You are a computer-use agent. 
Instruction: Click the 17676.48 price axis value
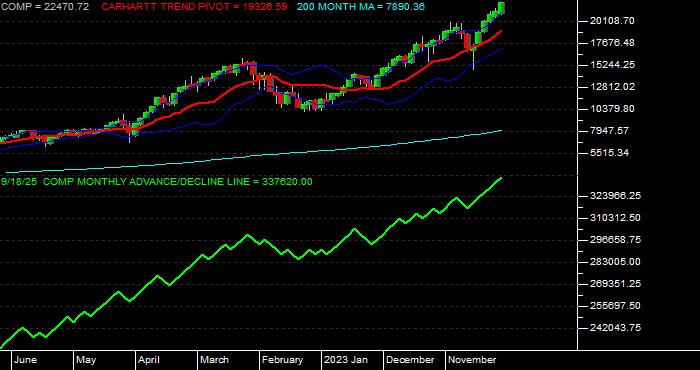coord(612,43)
